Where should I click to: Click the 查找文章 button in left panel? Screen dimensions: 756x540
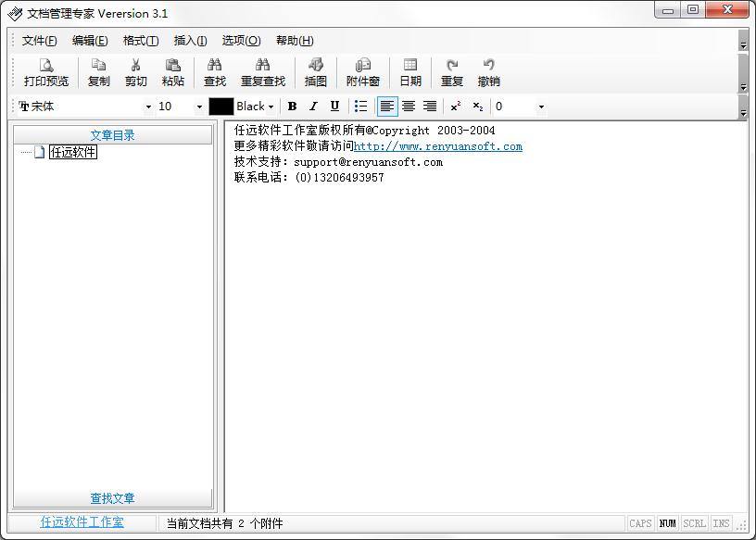pyautogui.click(x=112, y=498)
